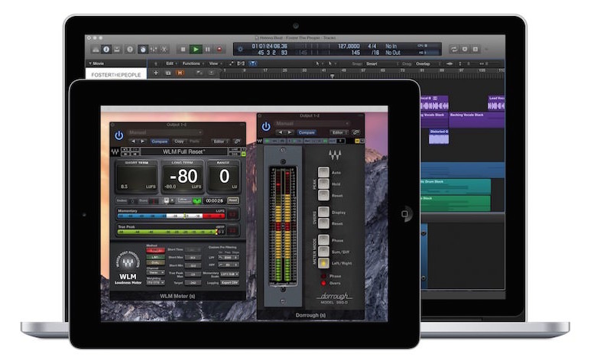Open the Inspector (i) icon in Logic toolbar
Image resolution: width=594 pixels, height=364 pixels.
106,49
